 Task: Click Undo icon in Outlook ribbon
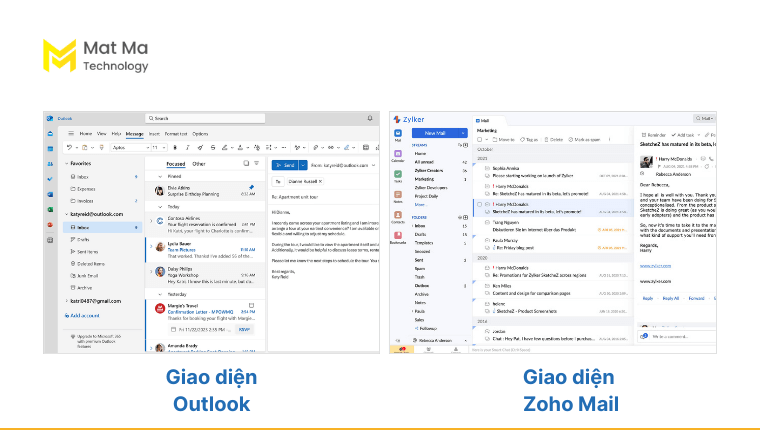point(70,147)
